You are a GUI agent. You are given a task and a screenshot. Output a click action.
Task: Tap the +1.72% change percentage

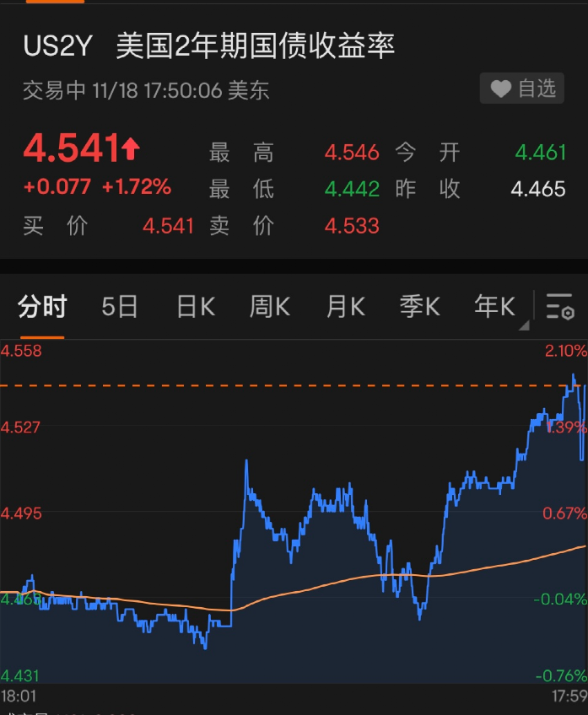click(x=137, y=187)
